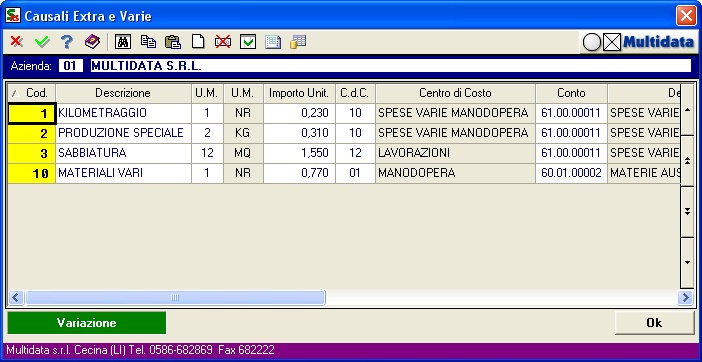Click the Azienda code field 01
702x362 pixels.
point(70,66)
